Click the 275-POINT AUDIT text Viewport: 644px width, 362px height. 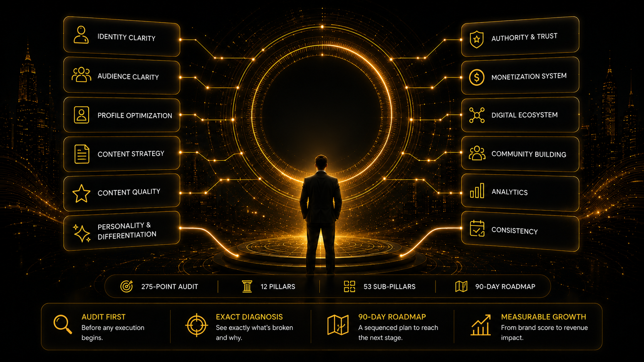pyautogui.click(x=169, y=287)
